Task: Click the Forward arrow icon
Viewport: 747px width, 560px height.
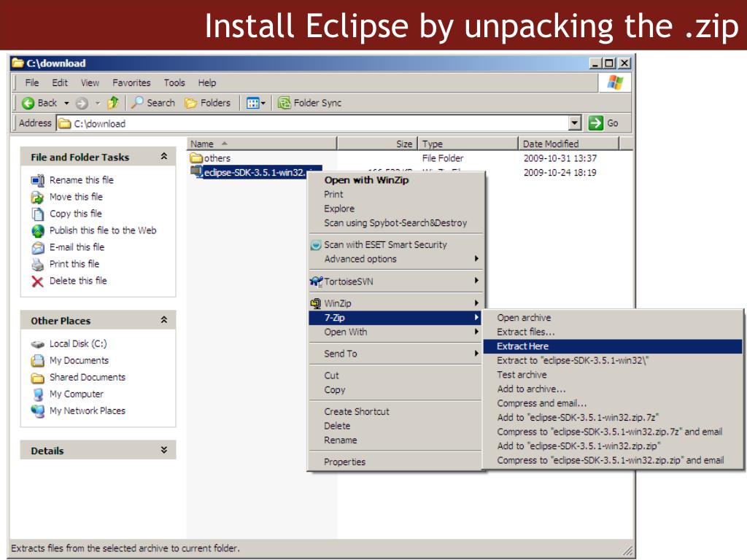Action: (82, 103)
